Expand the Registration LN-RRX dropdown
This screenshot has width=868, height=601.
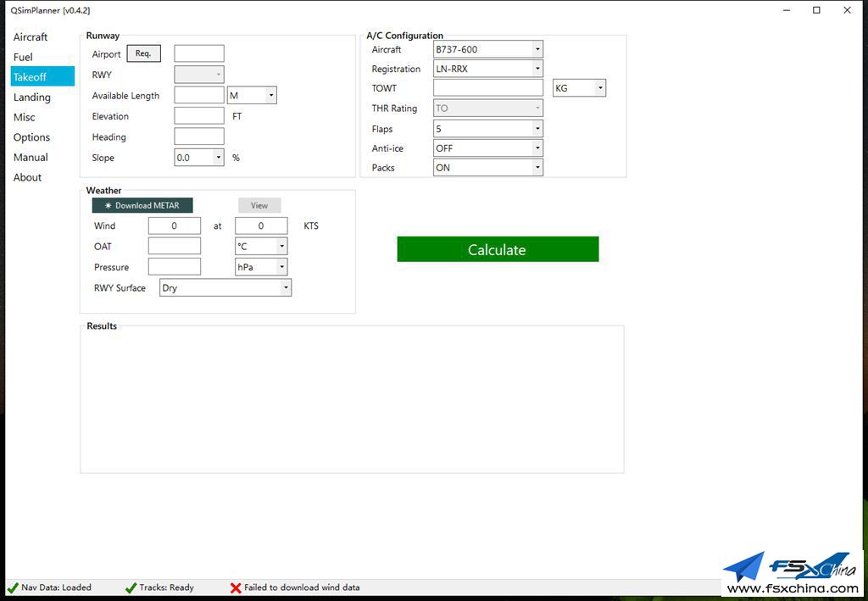tap(488, 69)
